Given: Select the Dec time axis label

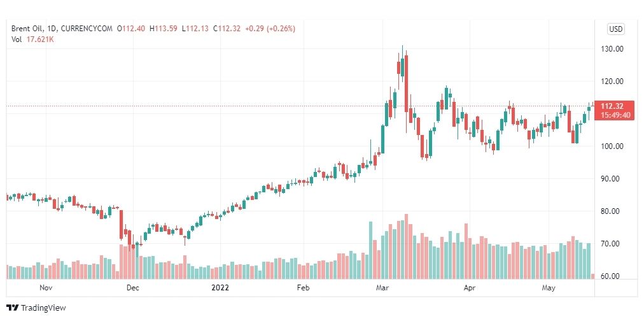Looking at the screenshot, I should pos(133,288).
